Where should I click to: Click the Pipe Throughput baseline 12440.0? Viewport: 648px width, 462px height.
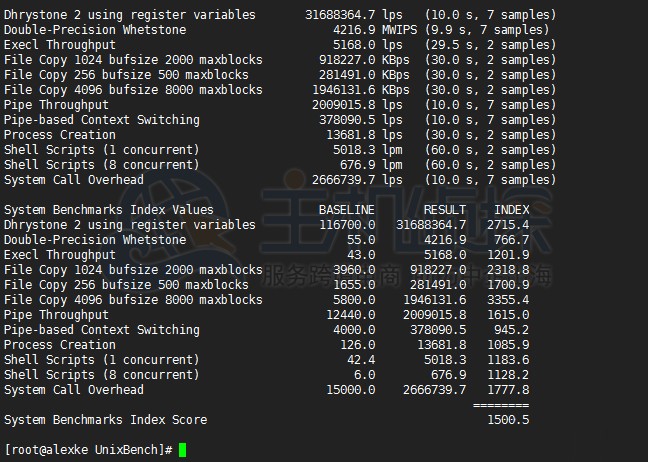[x=350, y=315]
